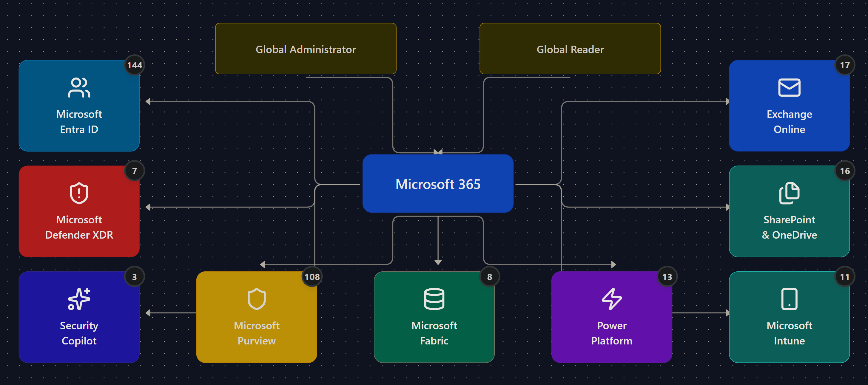The width and height of the screenshot is (868, 385).
Task: Click the 144 badge on Entra ID
Action: [x=135, y=65]
